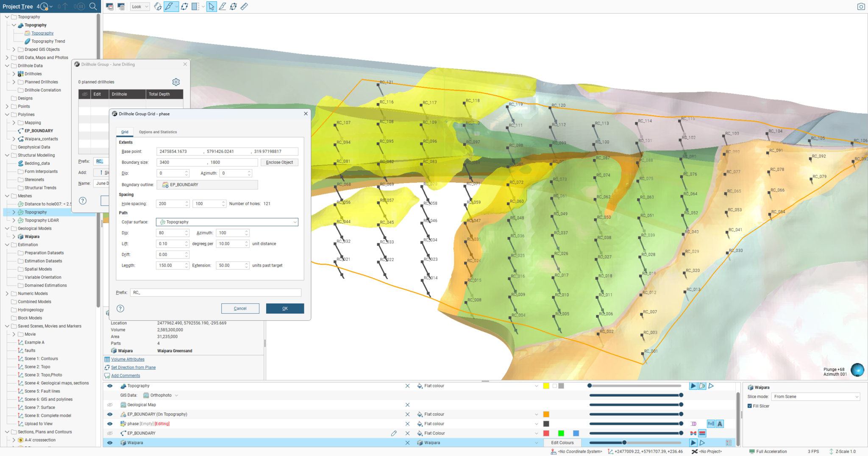The width and height of the screenshot is (868, 456).
Task: Toggle text labels button on phase row
Action: [x=720, y=424]
